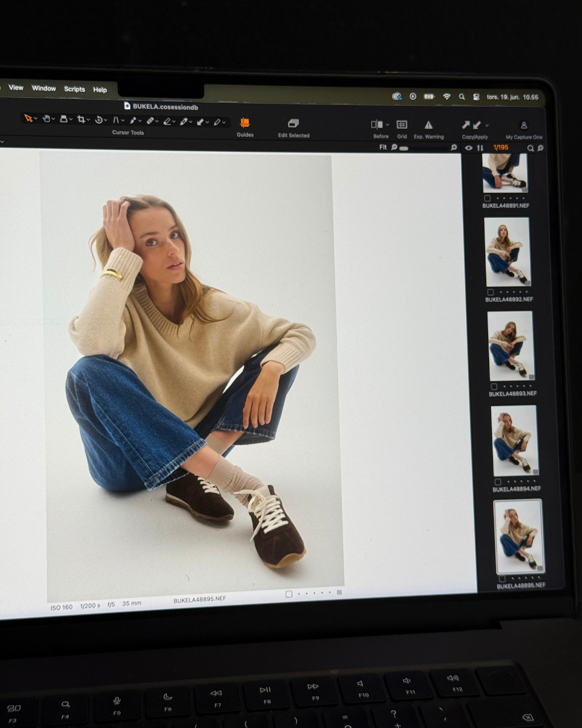Choose the Keystone correction tool
This screenshot has height=728, width=582.
116,120
